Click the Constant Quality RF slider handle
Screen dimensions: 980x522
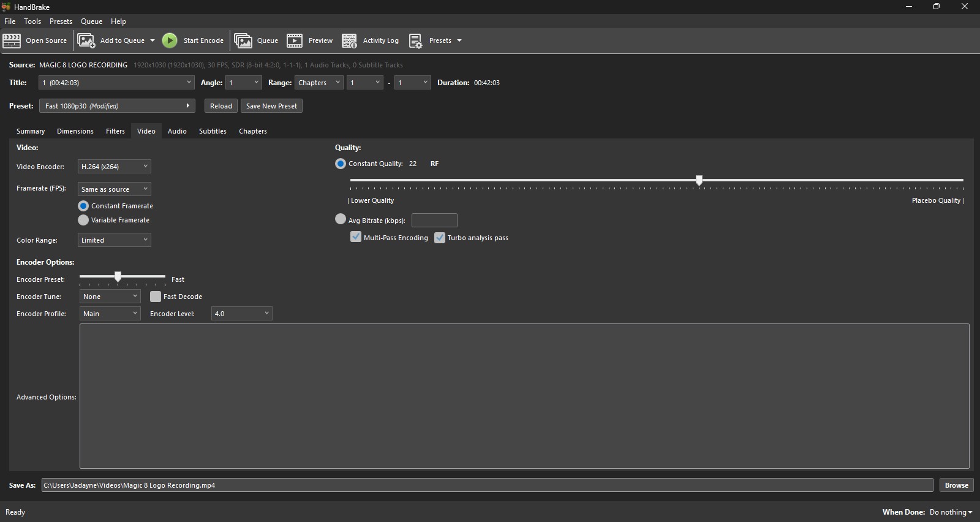click(699, 180)
